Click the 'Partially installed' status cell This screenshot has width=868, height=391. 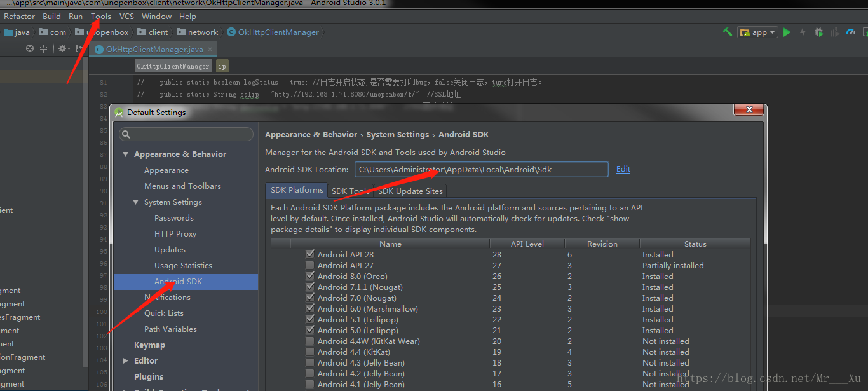coord(673,265)
